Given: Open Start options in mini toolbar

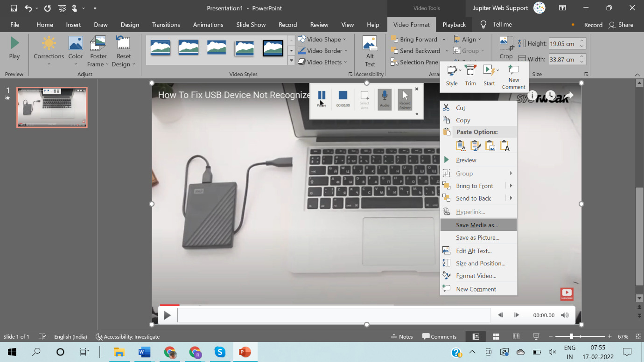Looking at the screenshot, I should point(489,76).
